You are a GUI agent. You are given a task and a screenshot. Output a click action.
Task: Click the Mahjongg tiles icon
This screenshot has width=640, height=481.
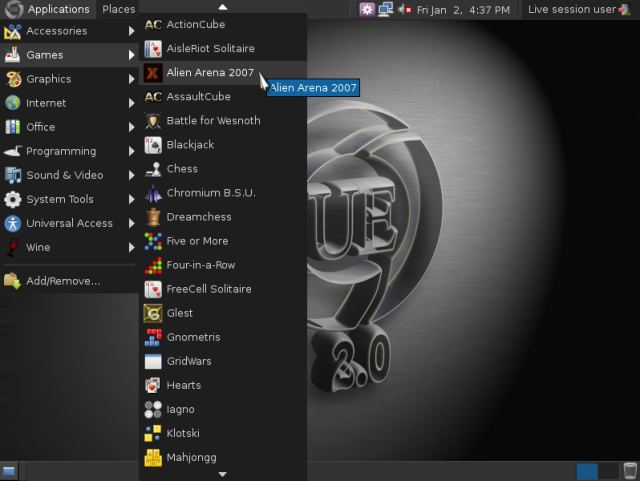click(x=153, y=457)
